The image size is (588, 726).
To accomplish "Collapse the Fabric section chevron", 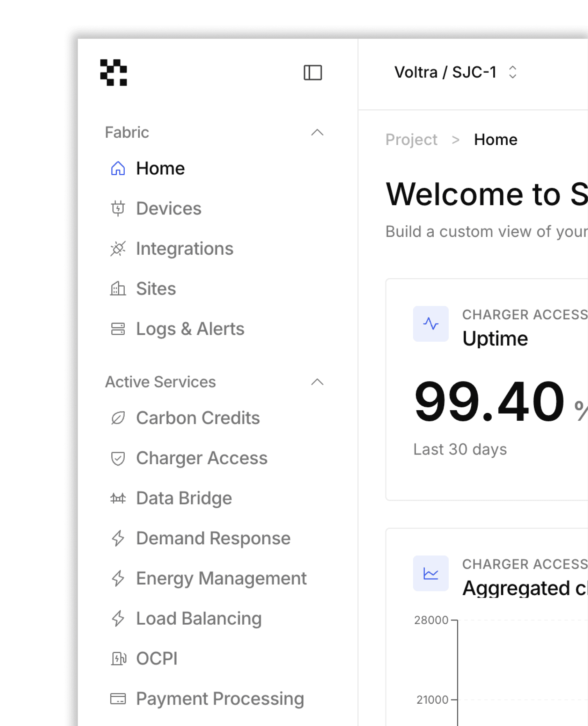I will point(317,132).
